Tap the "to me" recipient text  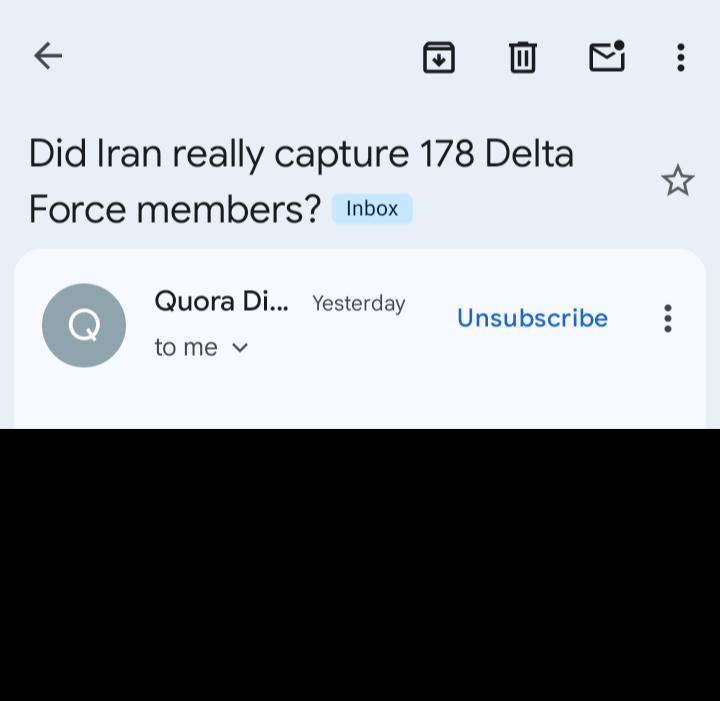pos(186,348)
